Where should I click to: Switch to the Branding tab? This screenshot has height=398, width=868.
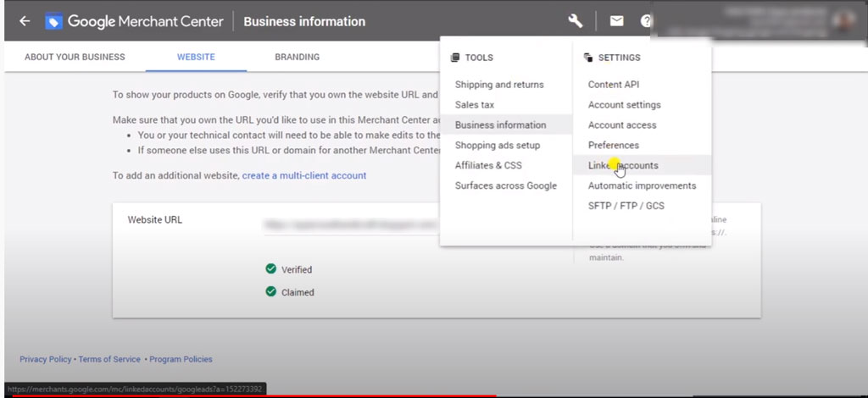[x=298, y=57]
